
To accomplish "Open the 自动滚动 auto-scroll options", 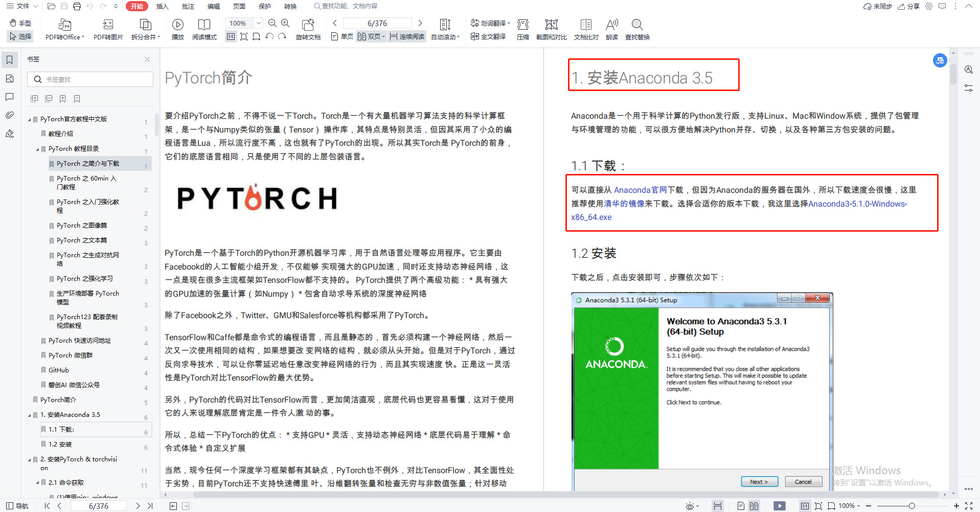I will [445, 30].
